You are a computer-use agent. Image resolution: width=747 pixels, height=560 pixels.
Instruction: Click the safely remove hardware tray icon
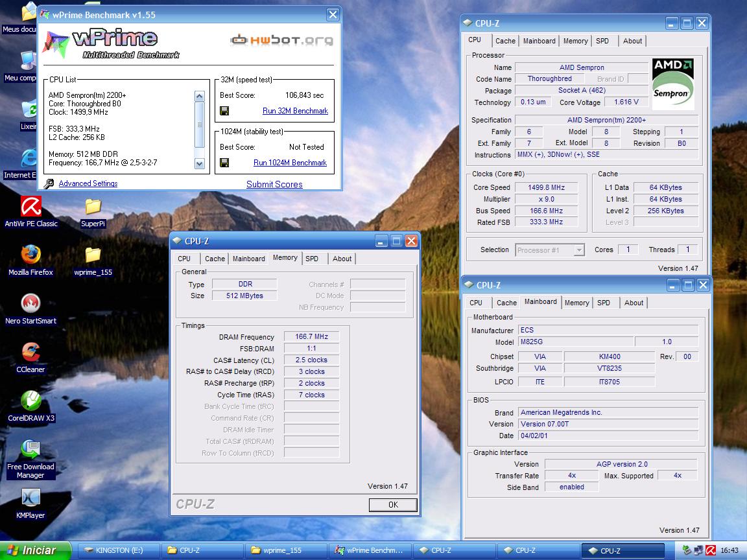click(687, 550)
